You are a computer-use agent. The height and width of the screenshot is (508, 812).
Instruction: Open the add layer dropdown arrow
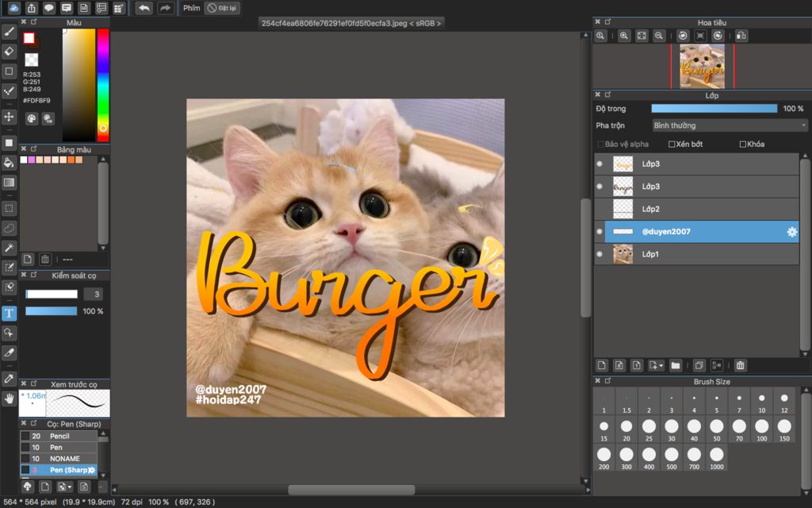click(656, 365)
